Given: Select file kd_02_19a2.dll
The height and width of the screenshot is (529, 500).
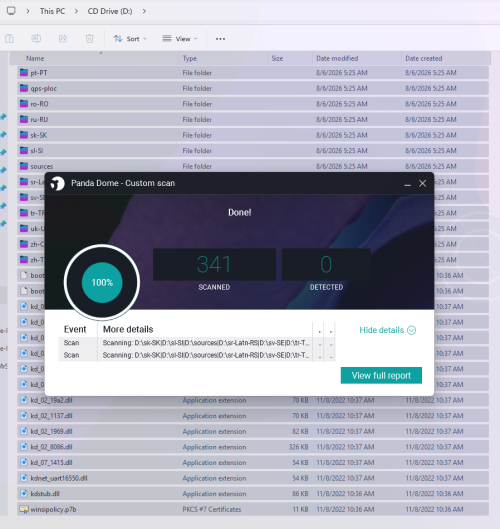Looking at the screenshot, I should (x=253, y=400).
